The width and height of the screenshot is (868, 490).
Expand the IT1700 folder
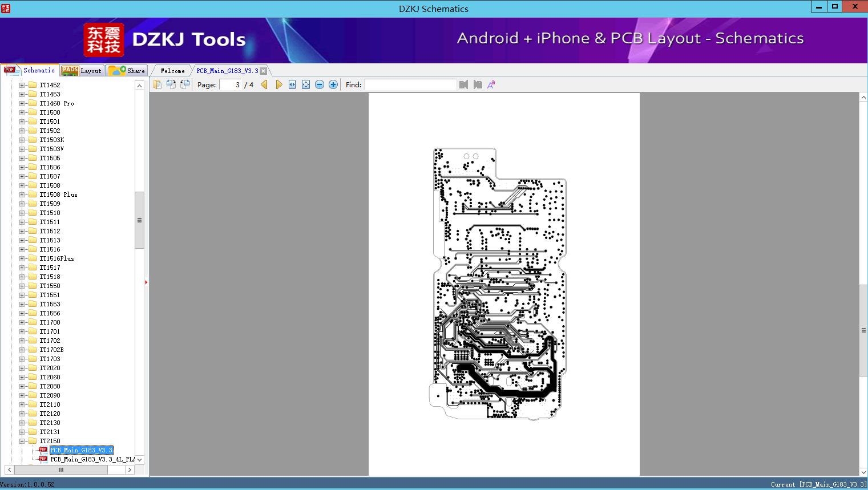pyautogui.click(x=22, y=322)
